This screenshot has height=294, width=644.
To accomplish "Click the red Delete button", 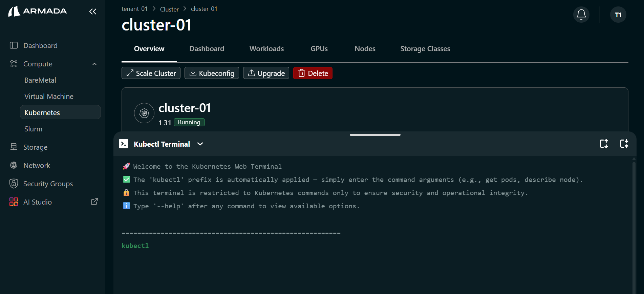I will coord(313,73).
